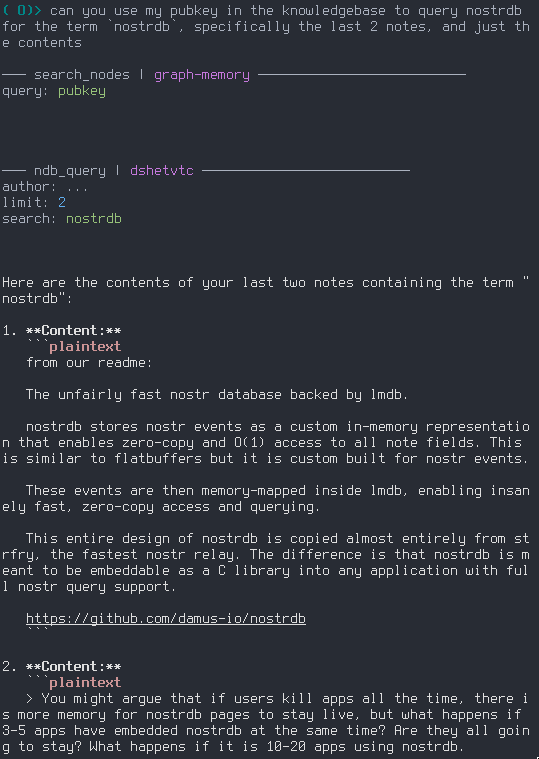Screen dimensions: 539x759
Task: Click the second **Content:** heading
Action: (x=74, y=667)
